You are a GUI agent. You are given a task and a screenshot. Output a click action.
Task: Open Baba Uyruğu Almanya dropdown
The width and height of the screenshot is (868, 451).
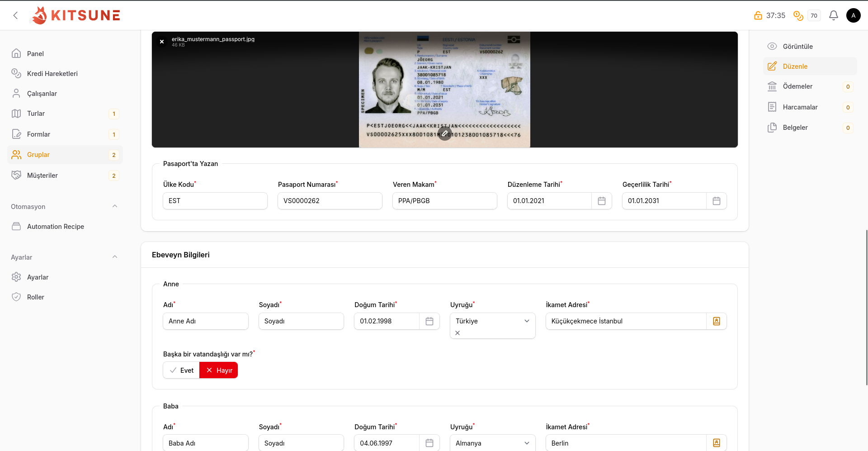pos(493,443)
